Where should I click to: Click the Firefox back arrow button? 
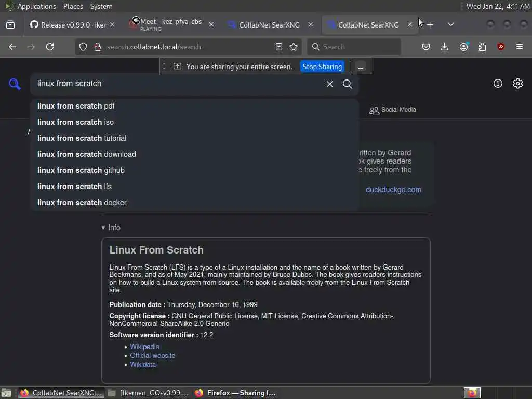tap(12, 47)
